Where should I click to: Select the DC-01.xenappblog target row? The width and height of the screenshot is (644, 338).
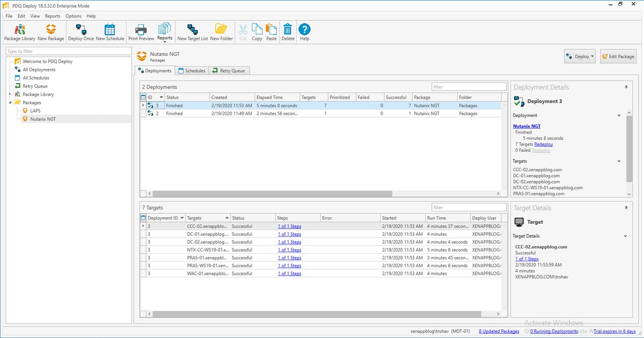pyautogui.click(x=320, y=234)
